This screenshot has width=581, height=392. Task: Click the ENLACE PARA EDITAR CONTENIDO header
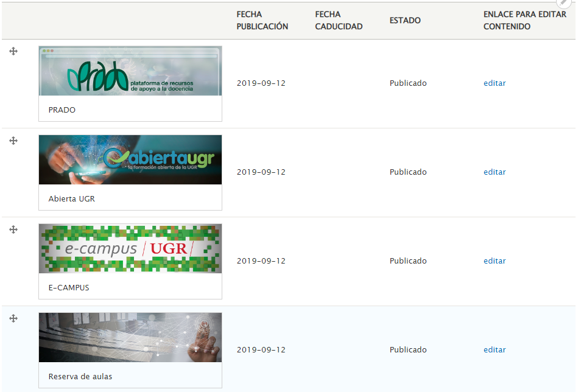coord(524,20)
